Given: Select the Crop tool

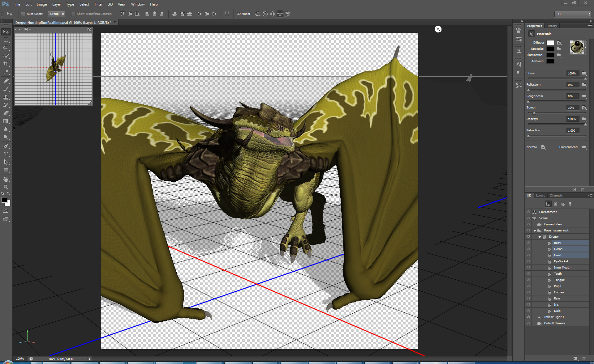Looking at the screenshot, I should [x=6, y=64].
